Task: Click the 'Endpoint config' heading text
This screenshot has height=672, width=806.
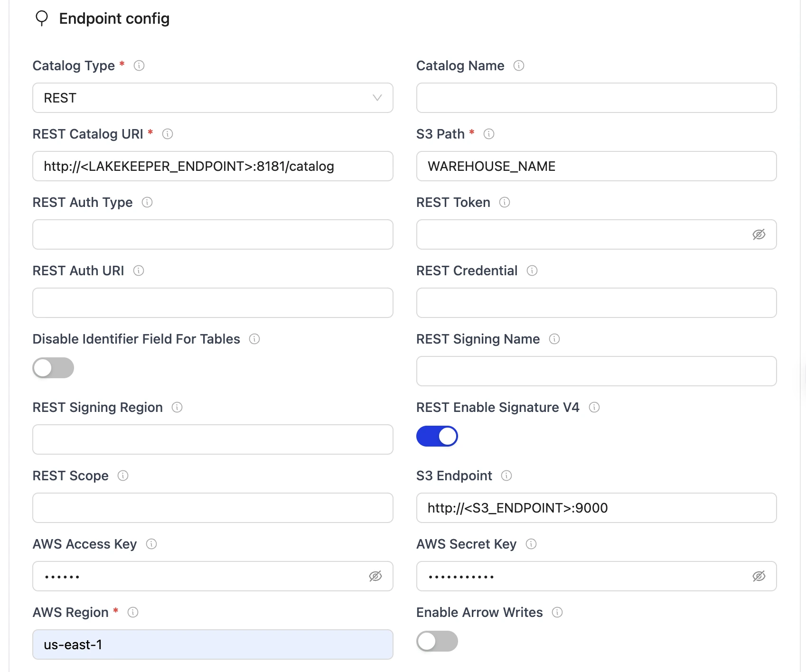Action: pos(114,19)
